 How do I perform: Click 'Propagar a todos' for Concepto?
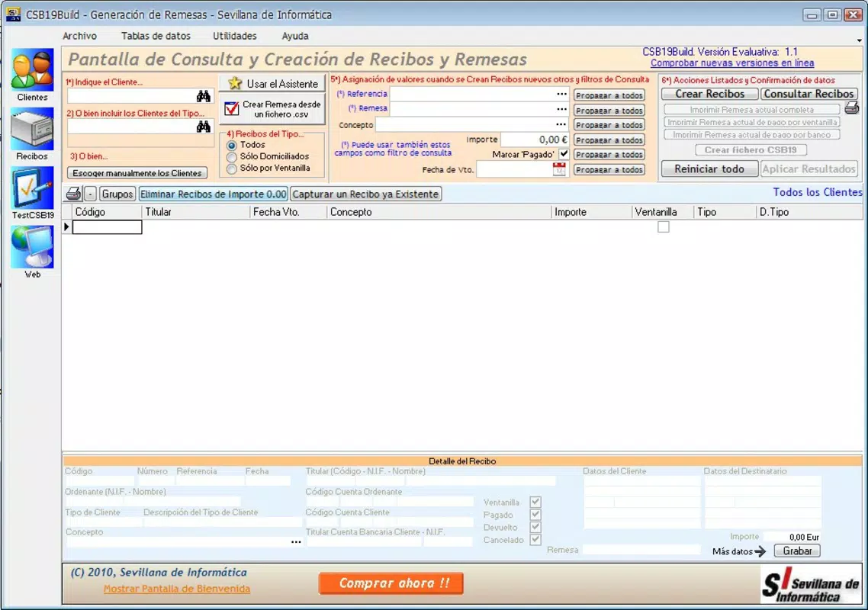tap(609, 125)
